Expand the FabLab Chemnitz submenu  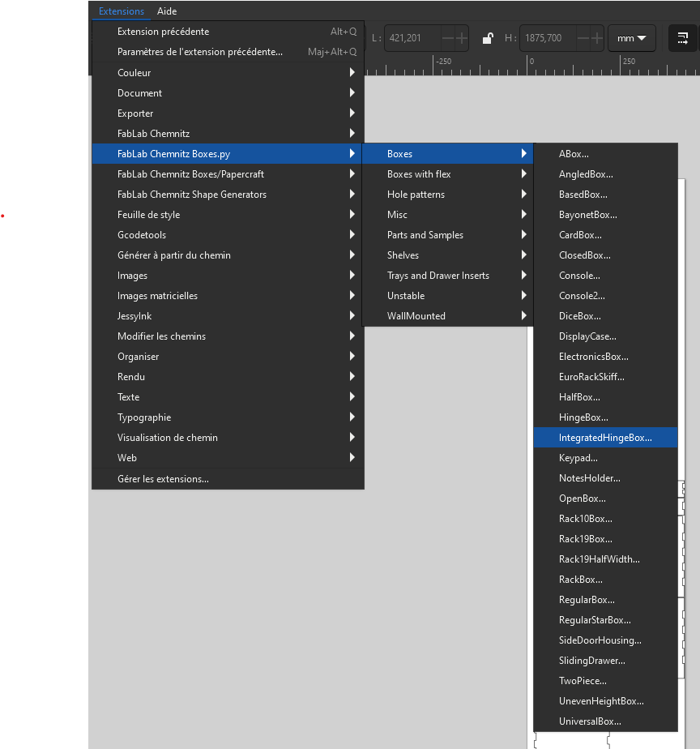click(228, 134)
